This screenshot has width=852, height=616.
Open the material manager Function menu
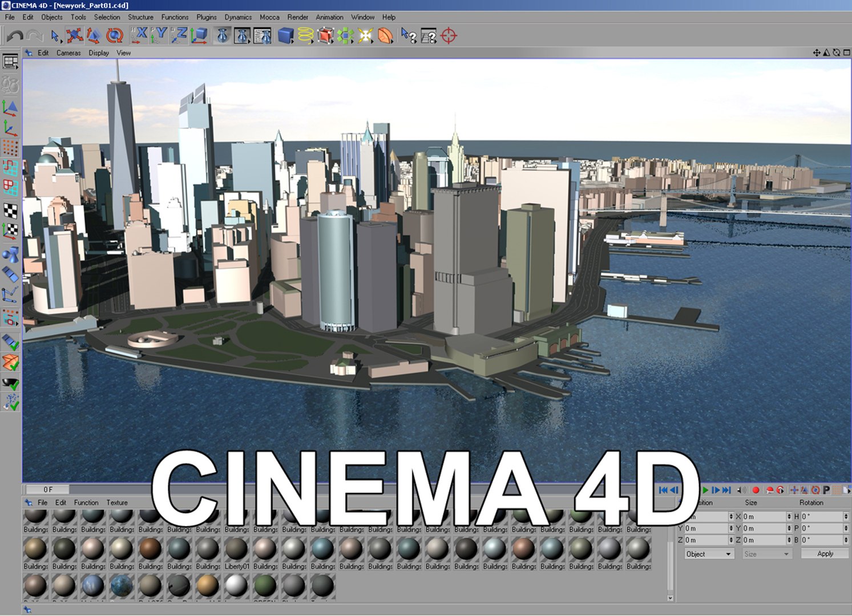[86, 502]
